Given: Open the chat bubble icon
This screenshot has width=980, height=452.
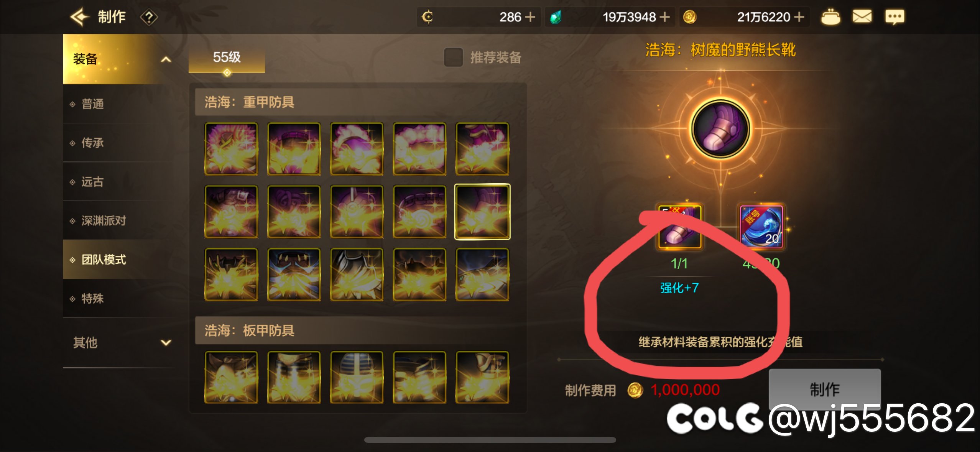Looking at the screenshot, I should tap(894, 17).
